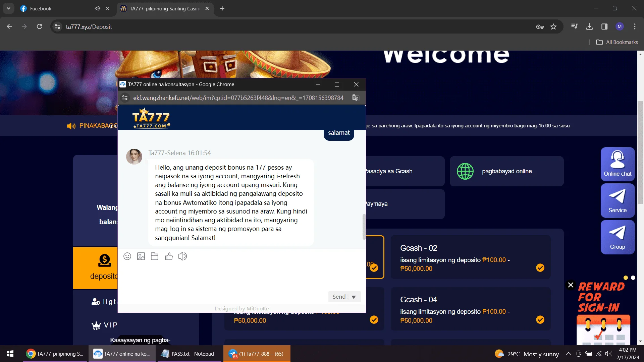
Task: Go back to previous page
Action: click(x=9, y=26)
